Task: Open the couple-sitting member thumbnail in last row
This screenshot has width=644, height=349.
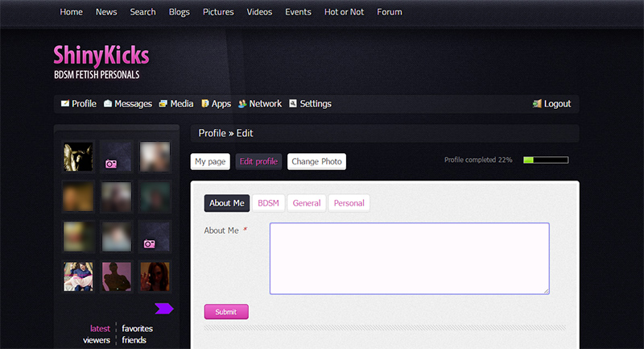Action: click(x=78, y=276)
